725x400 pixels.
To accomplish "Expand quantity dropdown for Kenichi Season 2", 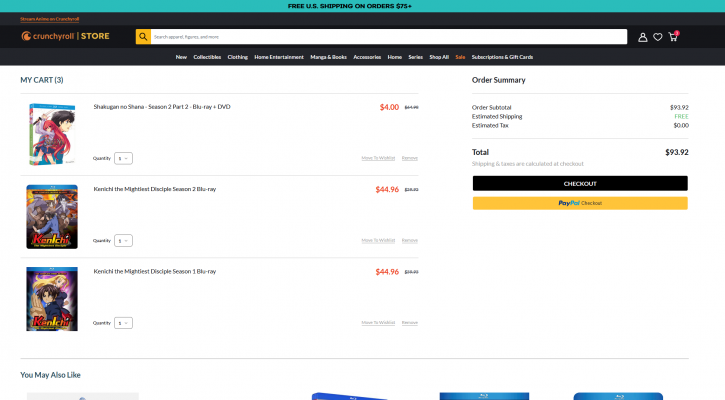I will point(124,240).
